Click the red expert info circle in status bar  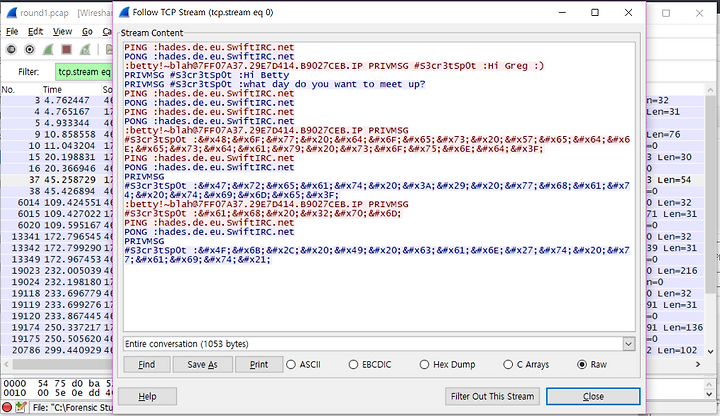(x=7, y=407)
